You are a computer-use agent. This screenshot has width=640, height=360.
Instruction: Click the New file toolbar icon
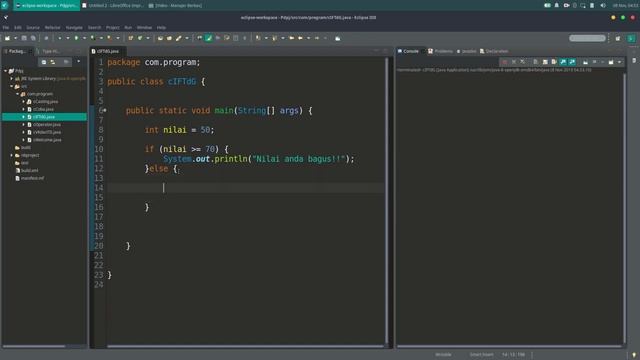coord(7,38)
